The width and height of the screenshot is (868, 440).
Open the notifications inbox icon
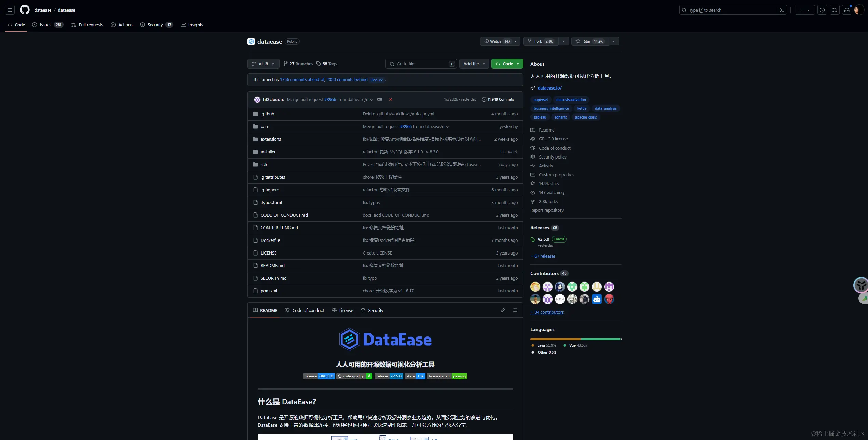click(847, 10)
